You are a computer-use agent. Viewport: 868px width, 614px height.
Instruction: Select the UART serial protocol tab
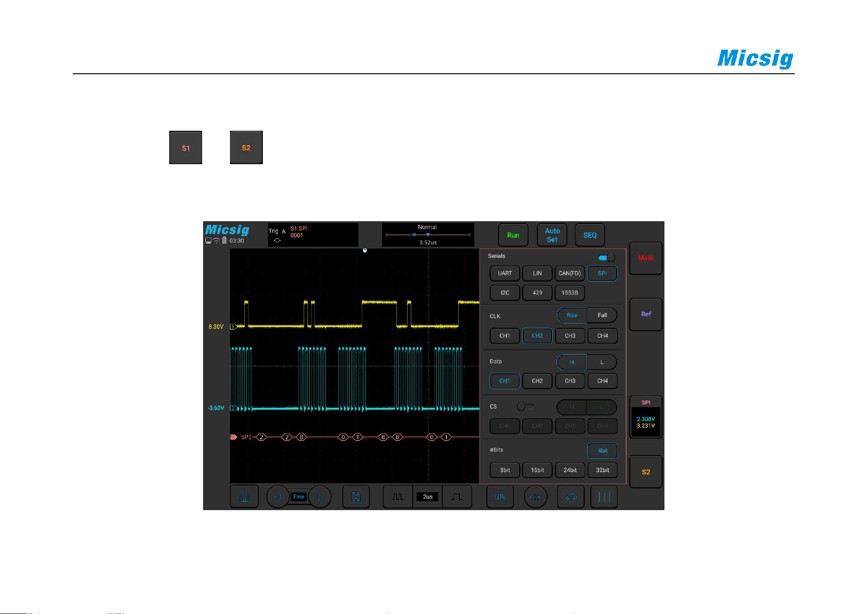point(505,273)
